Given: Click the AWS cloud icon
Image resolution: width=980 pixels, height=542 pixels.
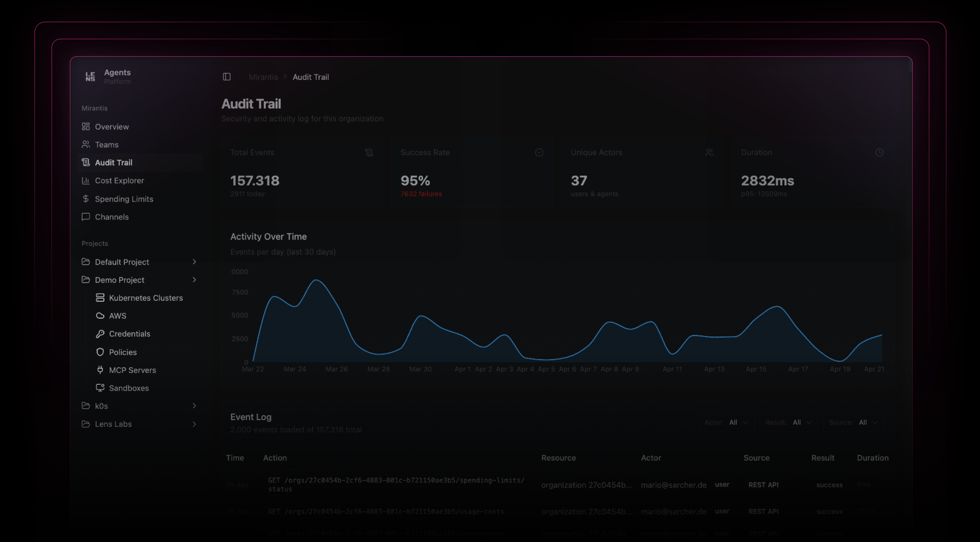Looking at the screenshot, I should pyautogui.click(x=100, y=316).
